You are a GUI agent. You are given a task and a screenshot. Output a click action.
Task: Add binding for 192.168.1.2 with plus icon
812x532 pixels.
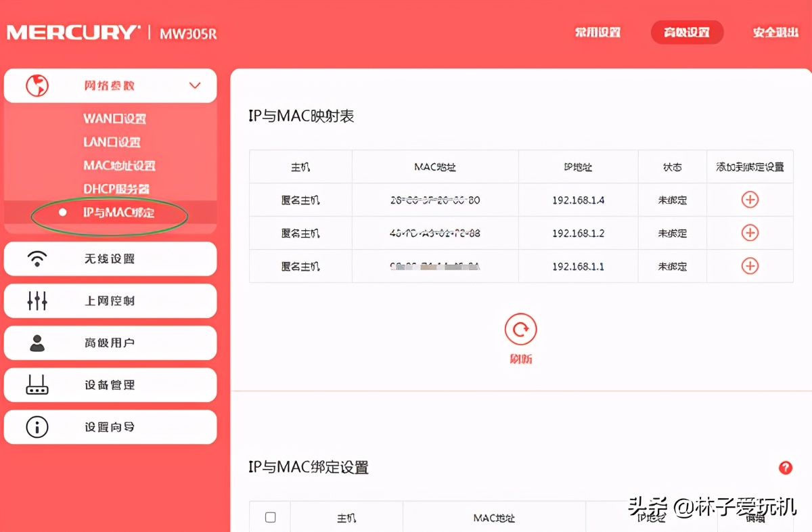750,232
